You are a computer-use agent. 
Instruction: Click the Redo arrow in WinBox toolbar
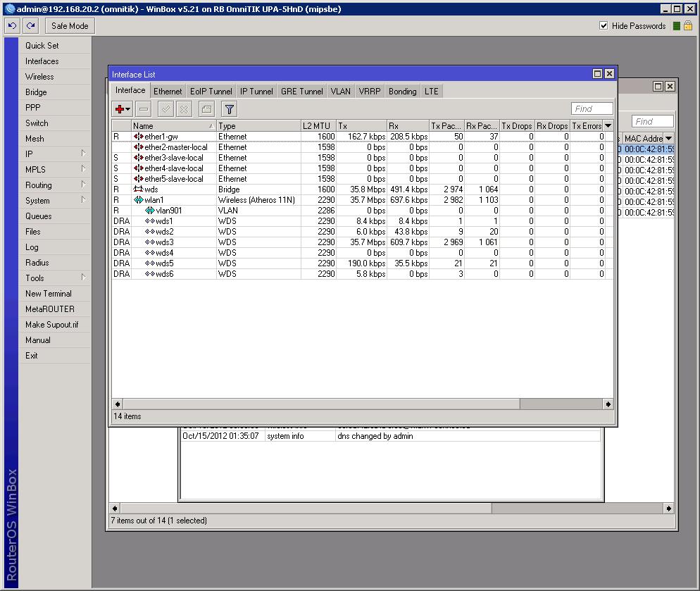click(x=30, y=26)
